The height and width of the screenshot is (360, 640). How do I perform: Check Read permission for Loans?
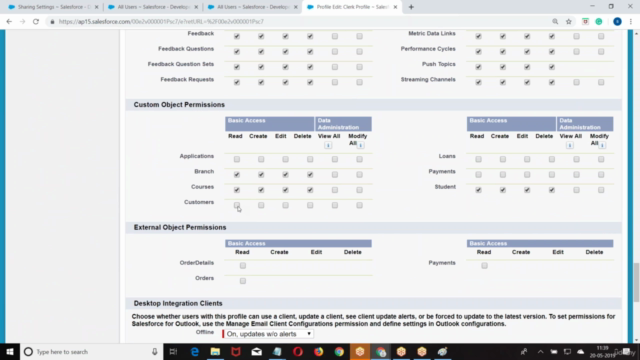(478, 159)
